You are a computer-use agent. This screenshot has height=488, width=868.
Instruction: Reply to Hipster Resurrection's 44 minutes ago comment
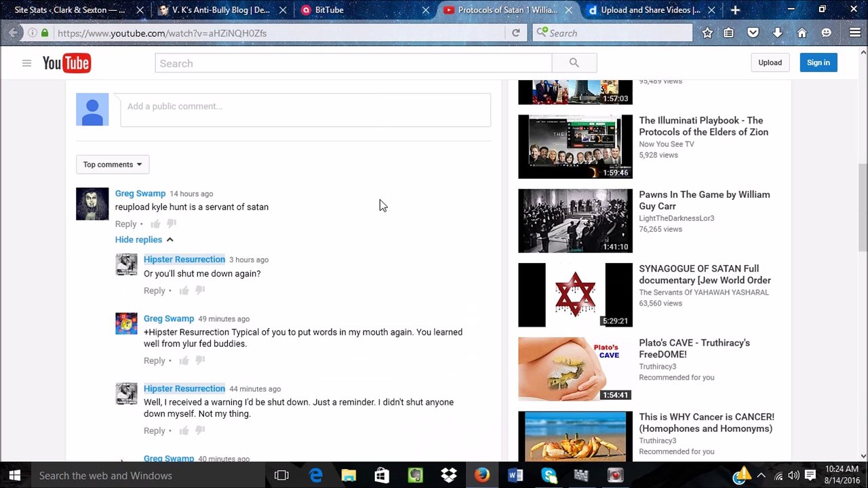(x=154, y=430)
